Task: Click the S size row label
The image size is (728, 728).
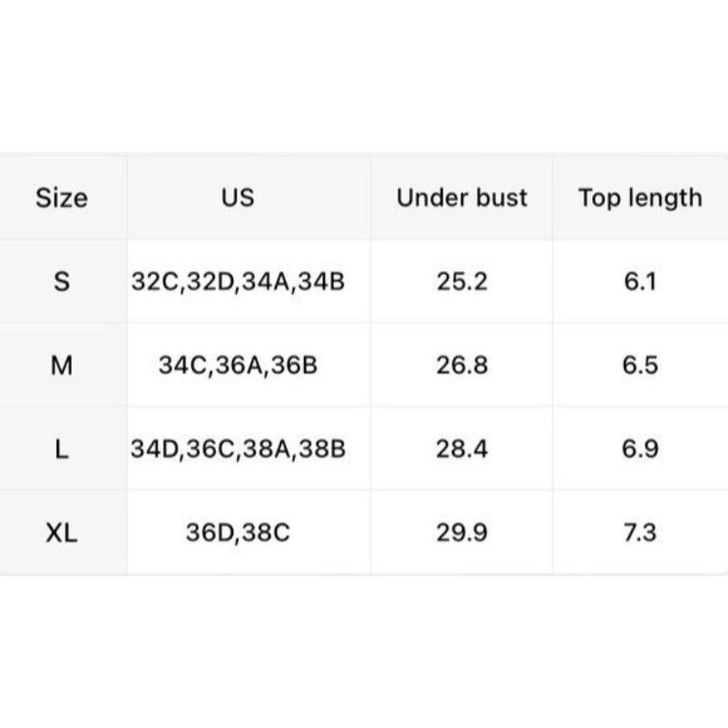Action: pyautogui.click(x=62, y=281)
